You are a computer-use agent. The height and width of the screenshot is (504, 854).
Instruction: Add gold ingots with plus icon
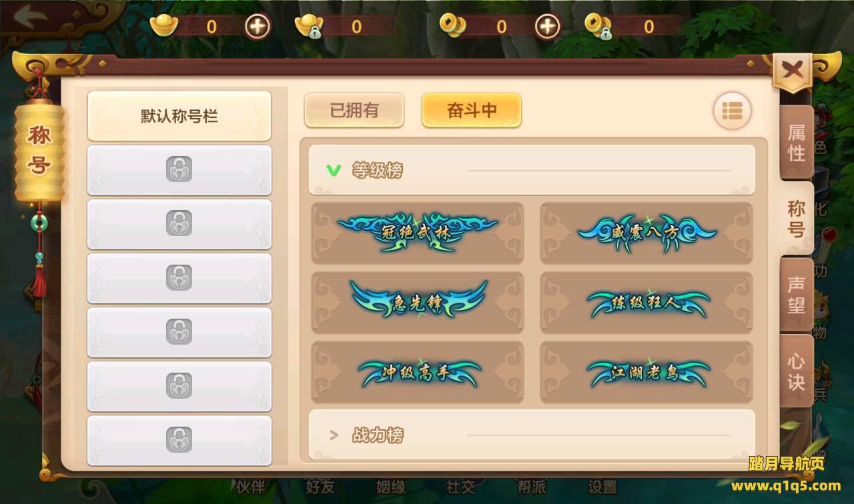point(258,27)
